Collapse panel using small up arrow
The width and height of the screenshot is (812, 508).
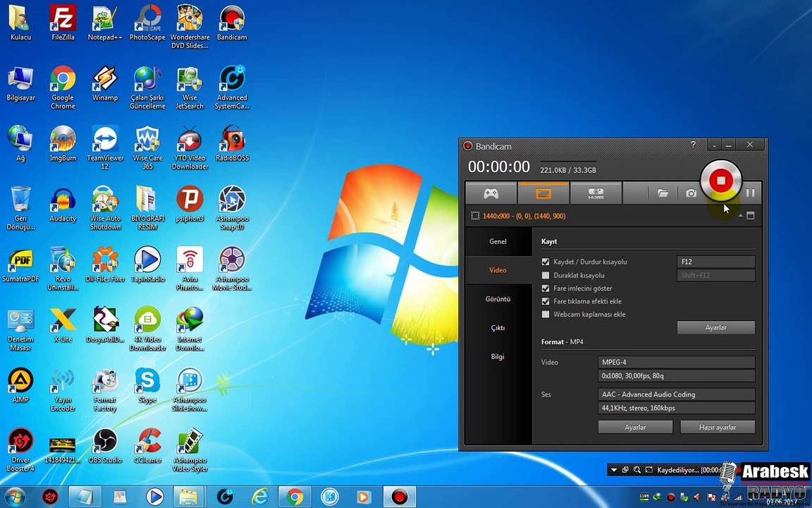[740, 216]
